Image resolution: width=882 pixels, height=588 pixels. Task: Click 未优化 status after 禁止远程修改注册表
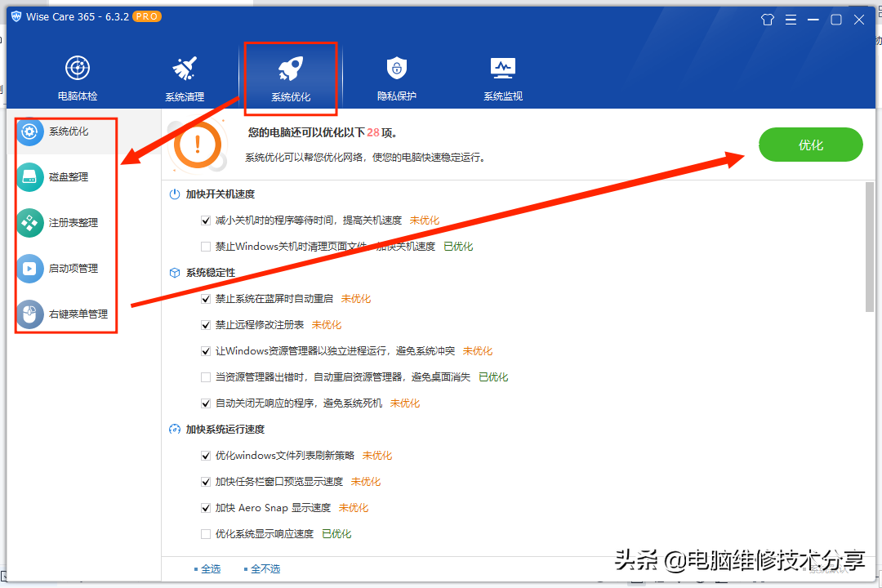(x=327, y=325)
